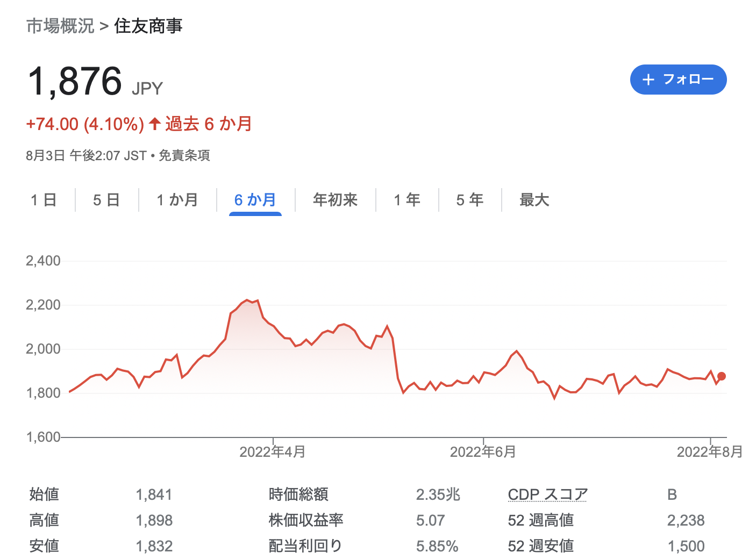Click the 配当利回り value 5.85%
This screenshot has height=560, width=756.
[437, 546]
